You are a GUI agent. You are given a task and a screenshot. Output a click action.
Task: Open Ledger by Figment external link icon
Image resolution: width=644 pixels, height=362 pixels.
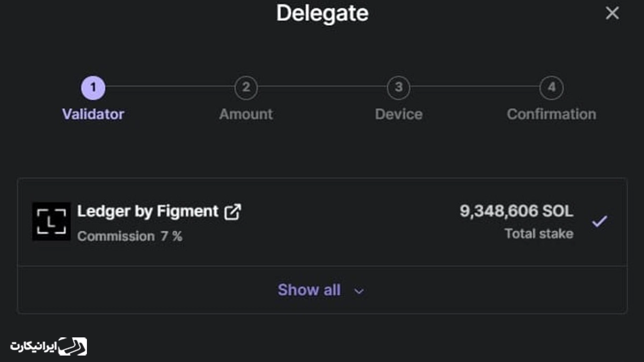232,212
